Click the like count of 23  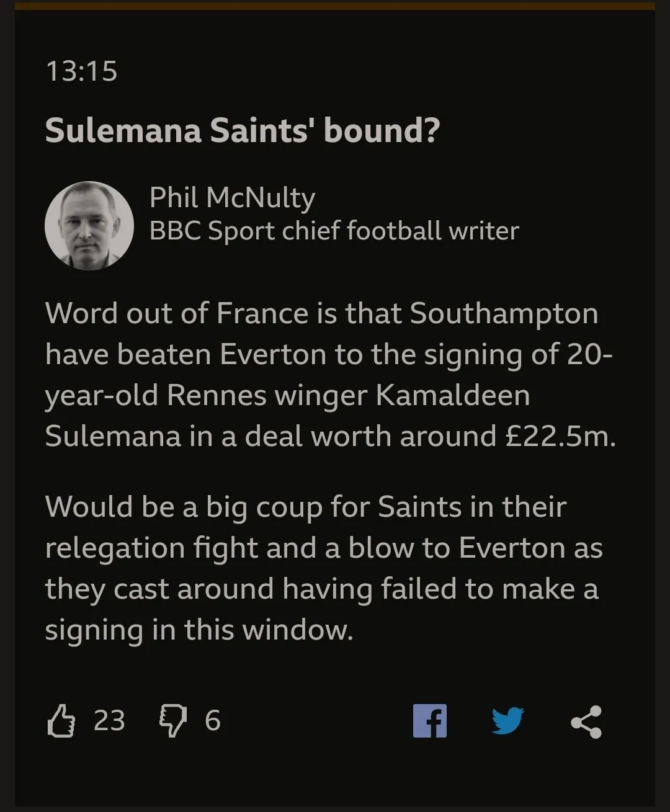tap(109, 721)
